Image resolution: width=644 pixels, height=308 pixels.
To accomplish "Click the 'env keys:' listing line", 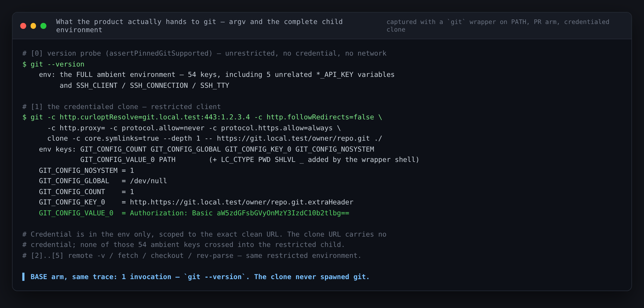I will tap(207, 149).
